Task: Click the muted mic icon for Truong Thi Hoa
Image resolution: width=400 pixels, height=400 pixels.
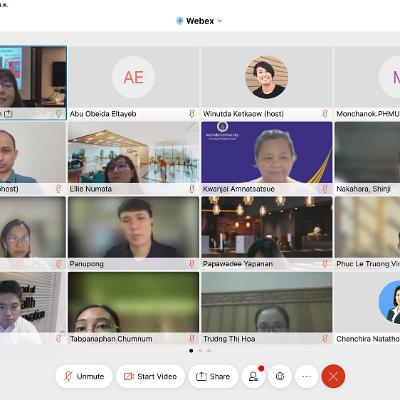Action: (x=325, y=339)
